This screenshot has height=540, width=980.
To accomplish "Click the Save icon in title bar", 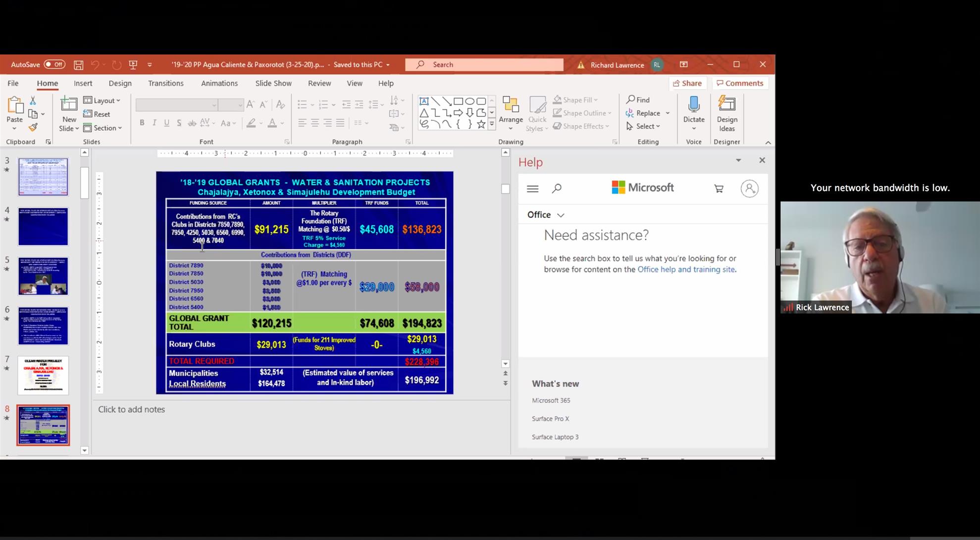I will pos(78,65).
